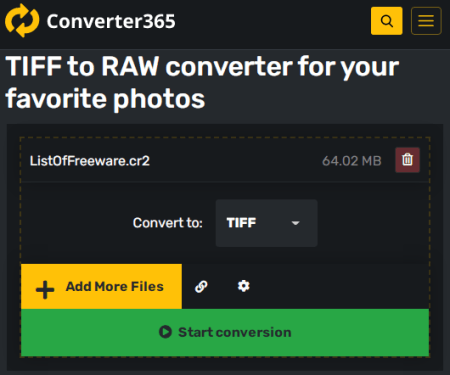Click the Converter365 site name
450x375 pixels.
click(x=111, y=21)
